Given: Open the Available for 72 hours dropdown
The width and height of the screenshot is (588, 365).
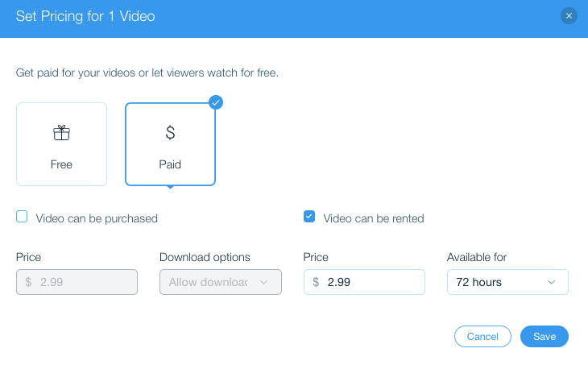Looking at the screenshot, I should pyautogui.click(x=507, y=282).
